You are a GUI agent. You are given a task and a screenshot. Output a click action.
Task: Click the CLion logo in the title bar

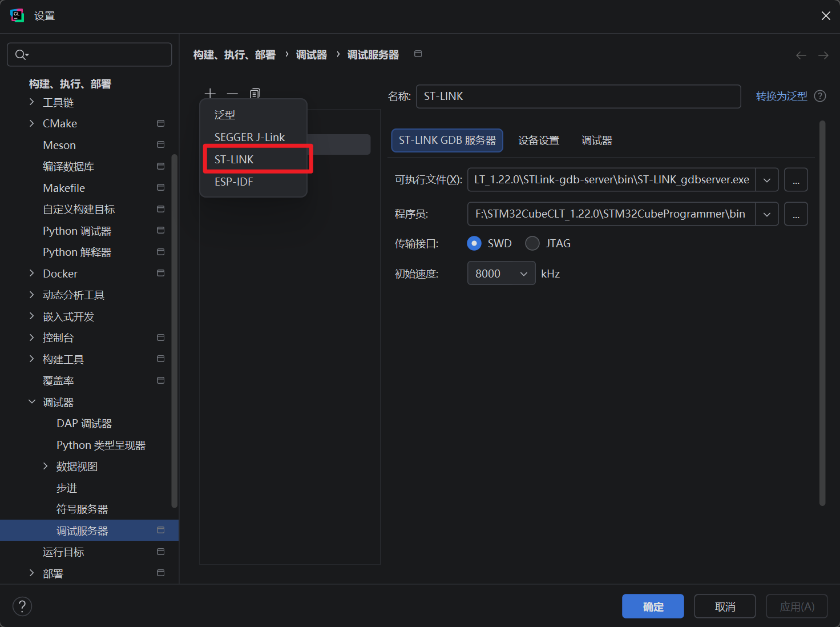(x=17, y=15)
